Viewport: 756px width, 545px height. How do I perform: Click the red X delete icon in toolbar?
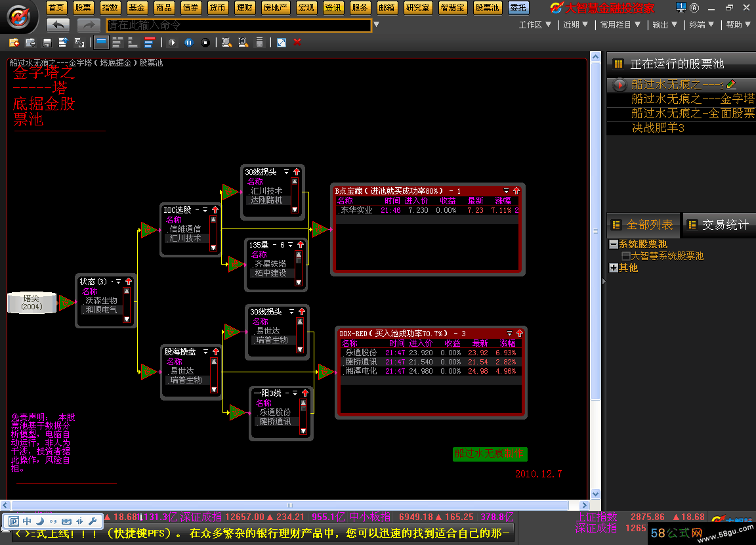pos(297,43)
